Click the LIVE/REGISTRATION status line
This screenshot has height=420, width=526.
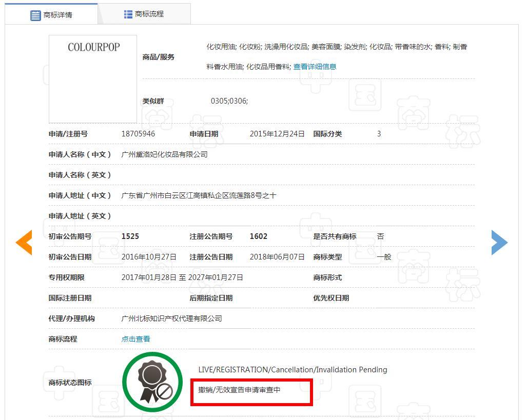(293, 370)
